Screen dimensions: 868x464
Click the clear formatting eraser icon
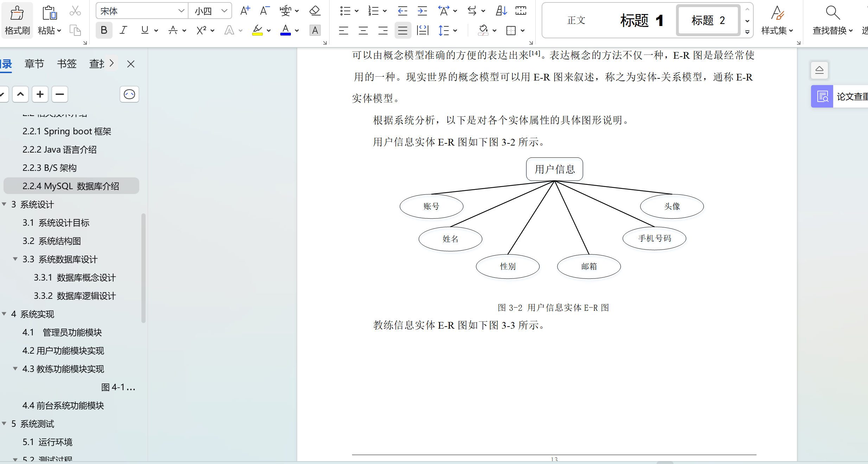315,11
